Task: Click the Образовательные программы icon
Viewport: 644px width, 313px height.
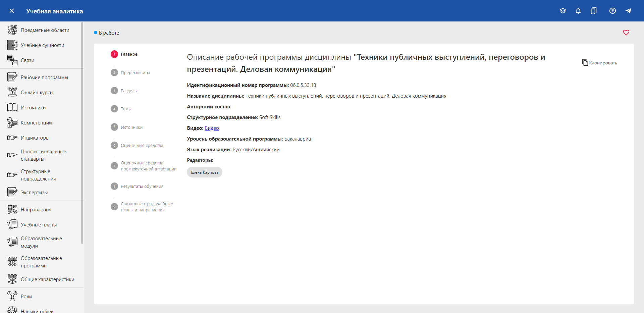Action: coord(12,262)
